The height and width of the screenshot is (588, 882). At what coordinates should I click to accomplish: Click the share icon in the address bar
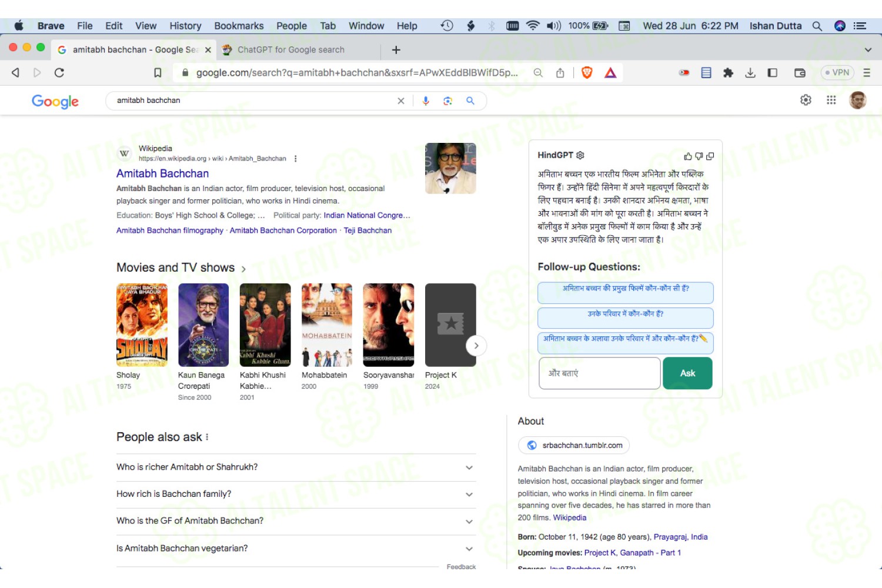560,73
